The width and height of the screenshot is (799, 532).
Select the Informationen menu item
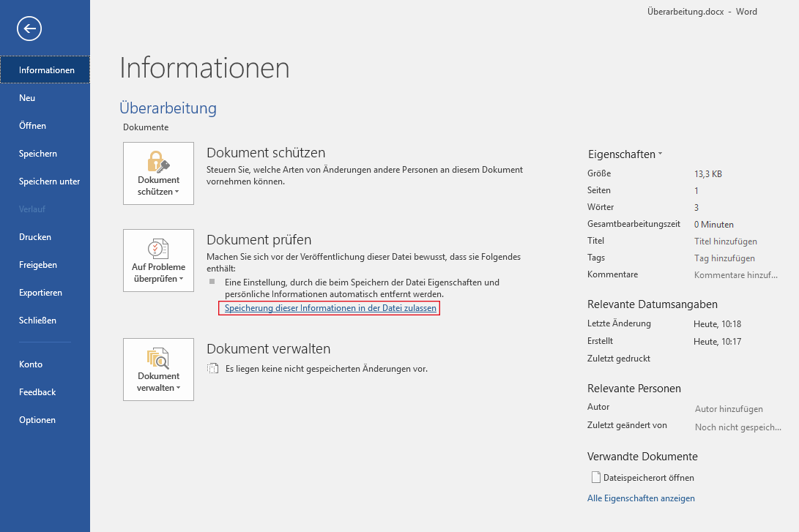point(45,70)
